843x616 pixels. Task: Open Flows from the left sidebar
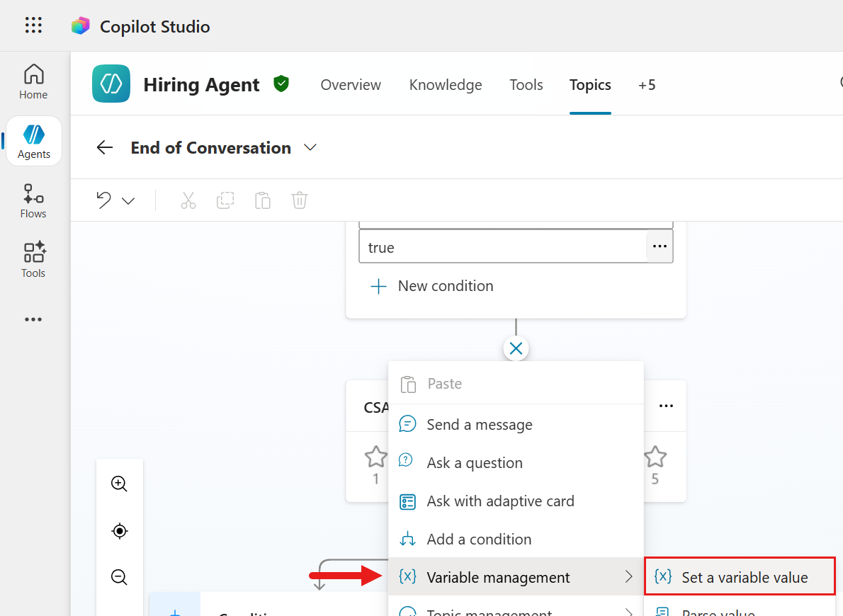pyautogui.click(x=33, y=200)
